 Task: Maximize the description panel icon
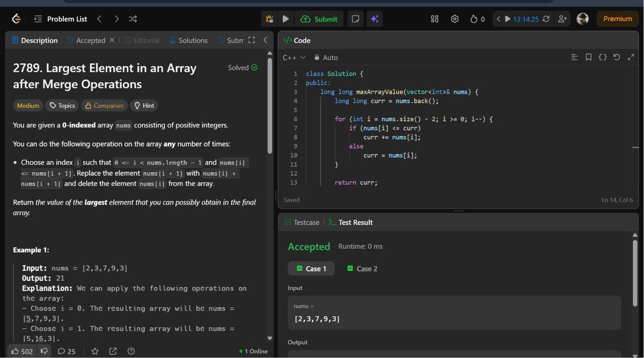coord(251,40)
